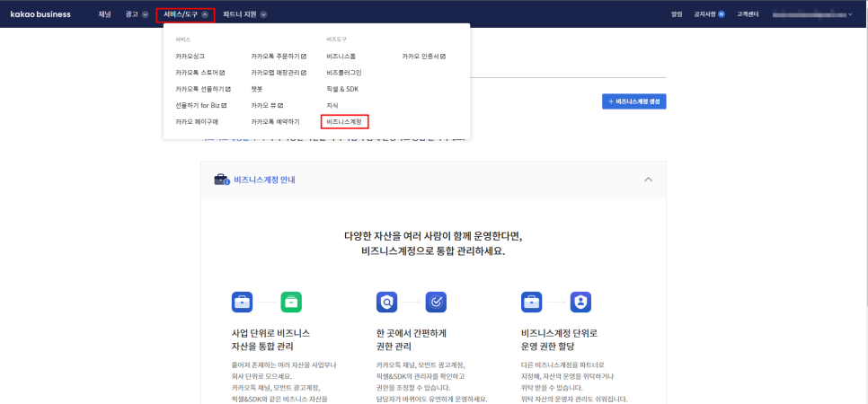This screenshot has height=404, width=868.
Task: Click the green briefcase icon
Action: point(291,303)
